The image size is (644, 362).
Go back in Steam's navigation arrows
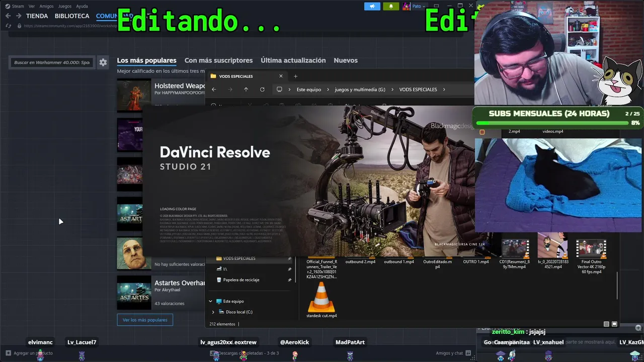tap(8, 16)
